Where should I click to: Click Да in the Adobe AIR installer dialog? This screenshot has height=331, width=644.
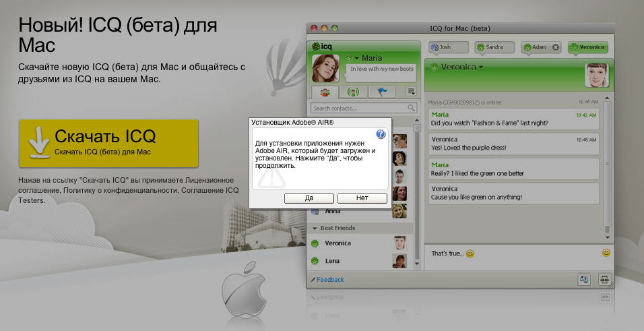coord(309,198)
